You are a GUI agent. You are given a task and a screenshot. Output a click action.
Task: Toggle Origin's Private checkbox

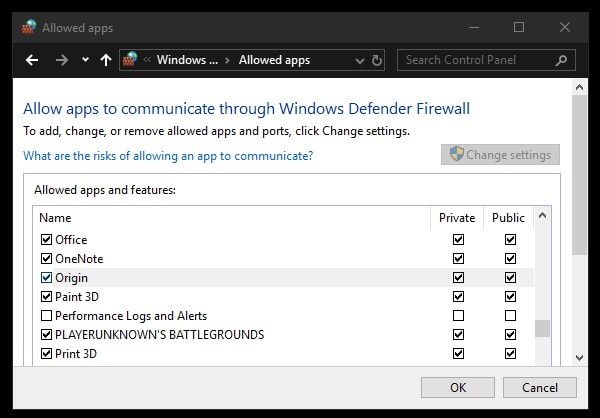458,278
